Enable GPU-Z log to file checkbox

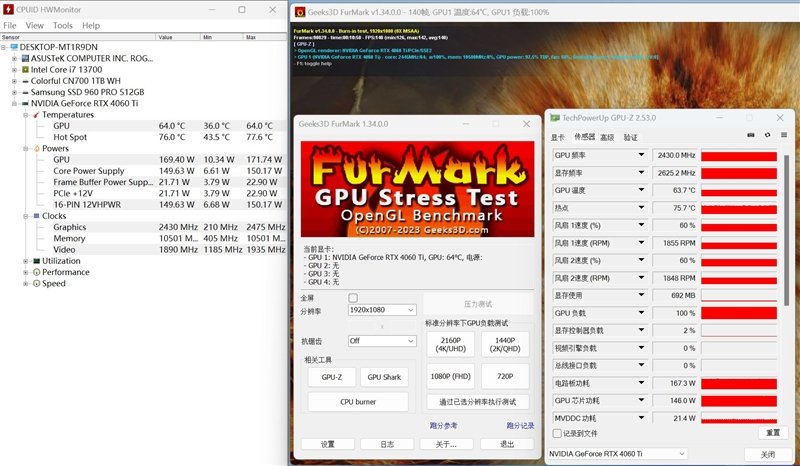pyautogui.click(x=558, y=433)
